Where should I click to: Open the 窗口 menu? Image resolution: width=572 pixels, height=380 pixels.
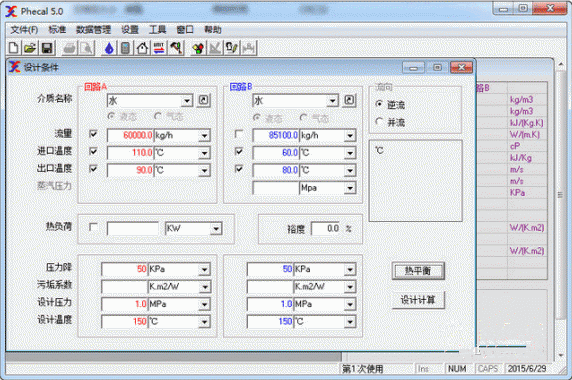185,30
